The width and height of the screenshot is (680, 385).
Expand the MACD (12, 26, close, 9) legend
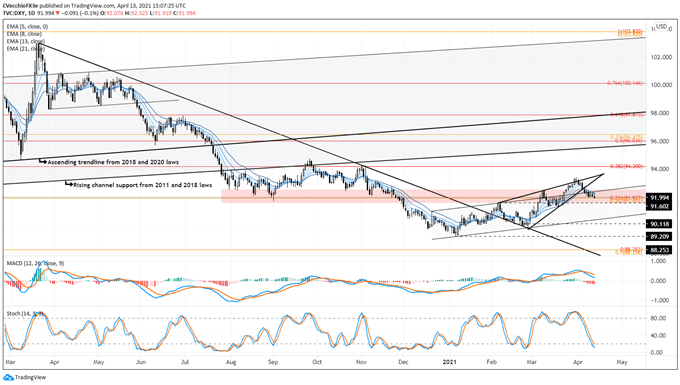[x=36, y=263]
